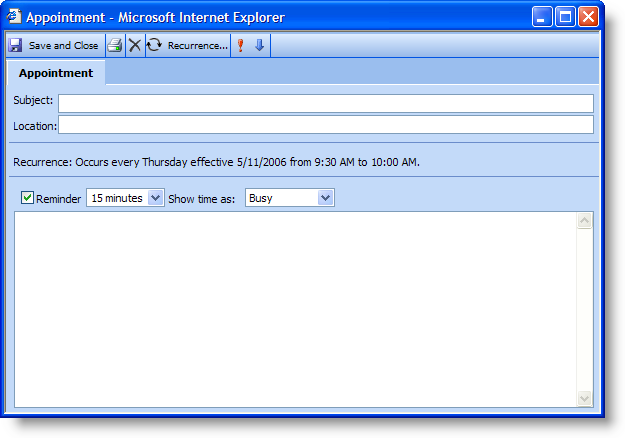Click the recurrence circular arrows icon
The height and width of the screenshot is (438, 625).
coord(154,46)
